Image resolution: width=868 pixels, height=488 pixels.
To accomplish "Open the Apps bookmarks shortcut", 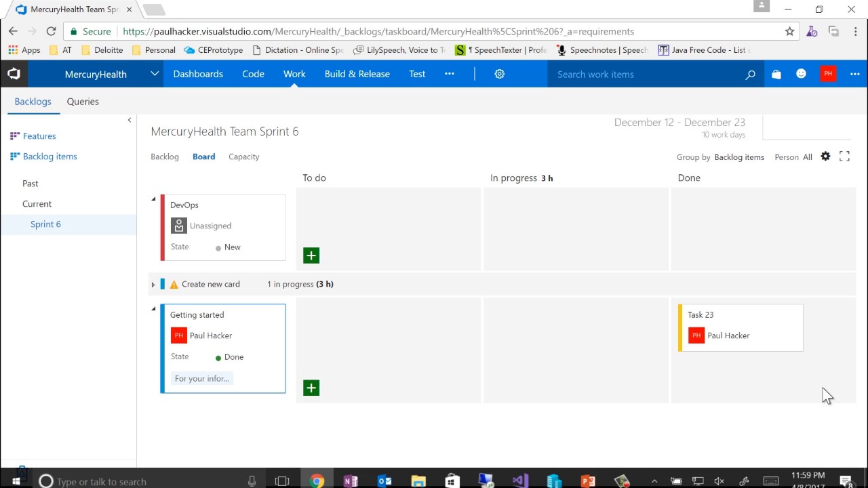I will coord(24,50).
